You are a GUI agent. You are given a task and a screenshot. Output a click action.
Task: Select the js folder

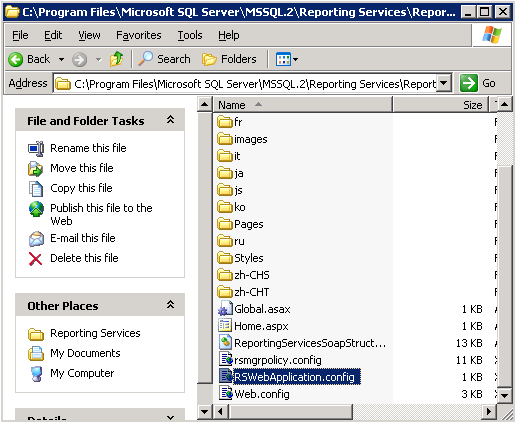[230, 190]
